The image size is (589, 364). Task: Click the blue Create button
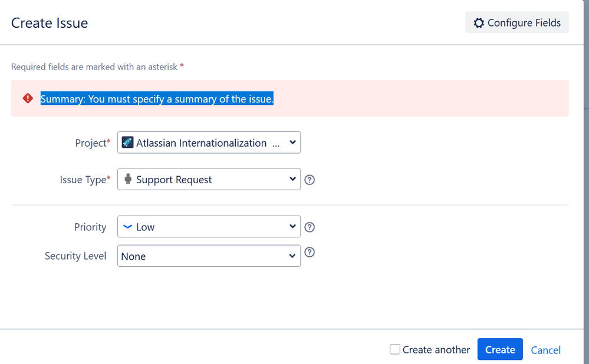[500, 349]
